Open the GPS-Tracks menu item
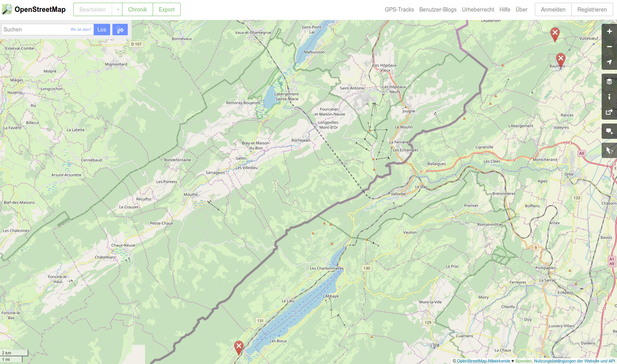 (399, 10)
